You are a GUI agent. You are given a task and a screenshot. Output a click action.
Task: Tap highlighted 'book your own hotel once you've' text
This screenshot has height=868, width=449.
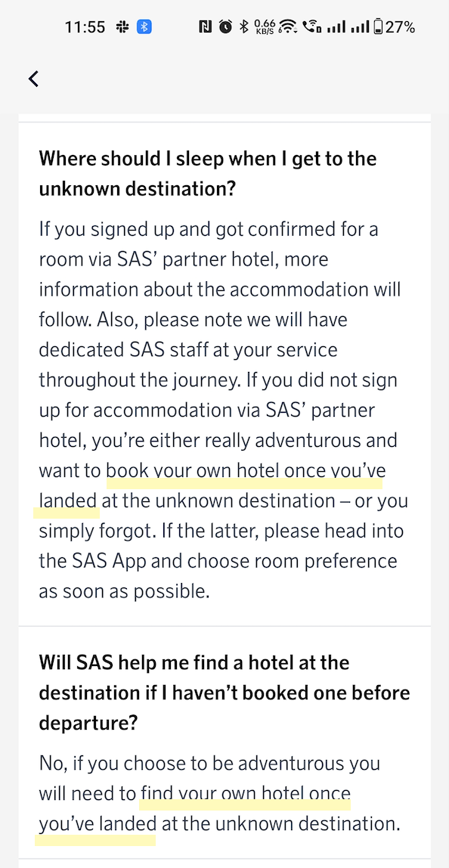pyautogui.click(x=246, y=470)
